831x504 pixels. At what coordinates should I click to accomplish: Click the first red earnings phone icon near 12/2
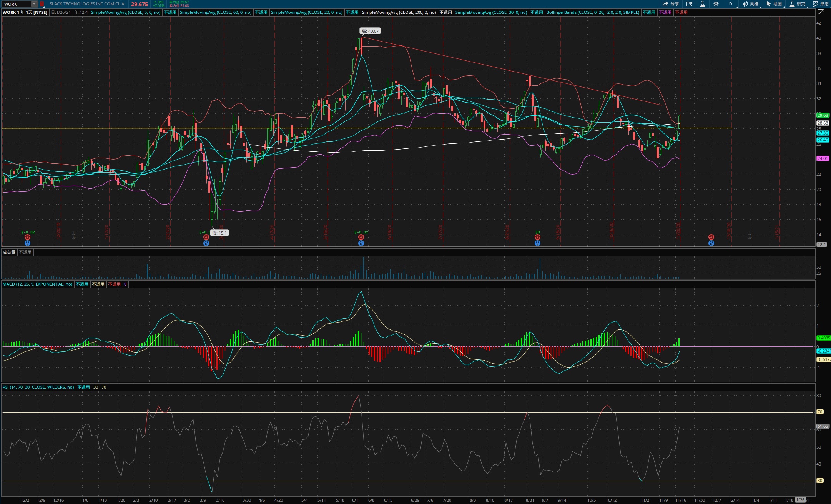tap(27, 237)
